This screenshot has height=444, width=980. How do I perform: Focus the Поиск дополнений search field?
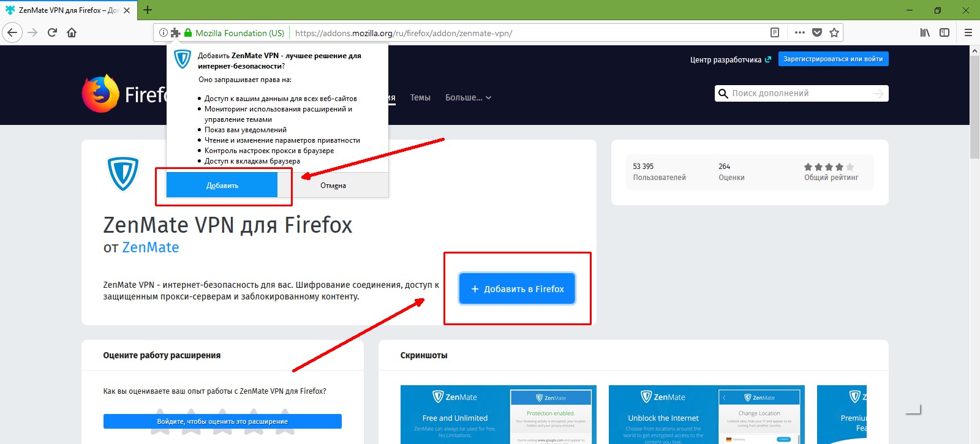click(801, 93)
